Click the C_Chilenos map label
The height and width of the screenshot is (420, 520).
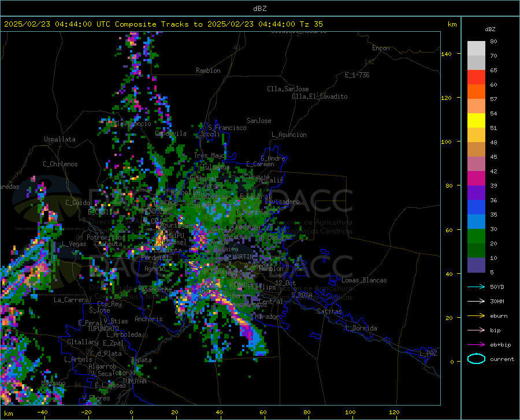60,164
